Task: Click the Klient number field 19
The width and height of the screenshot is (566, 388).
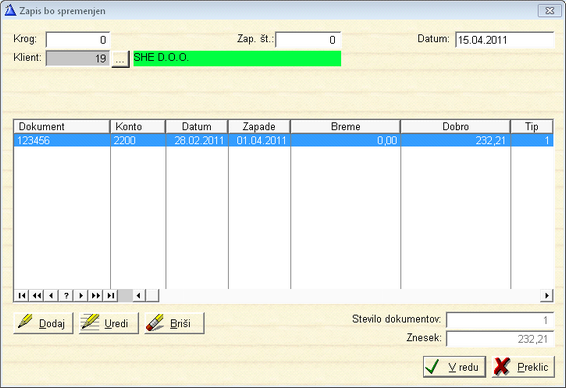Action: pos(78,58)
